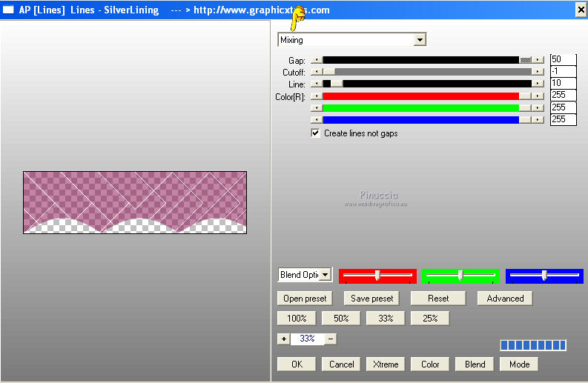This screenshot has height=383, width=588.
Task: Click the Gap value input field
Action: [563, 59]
